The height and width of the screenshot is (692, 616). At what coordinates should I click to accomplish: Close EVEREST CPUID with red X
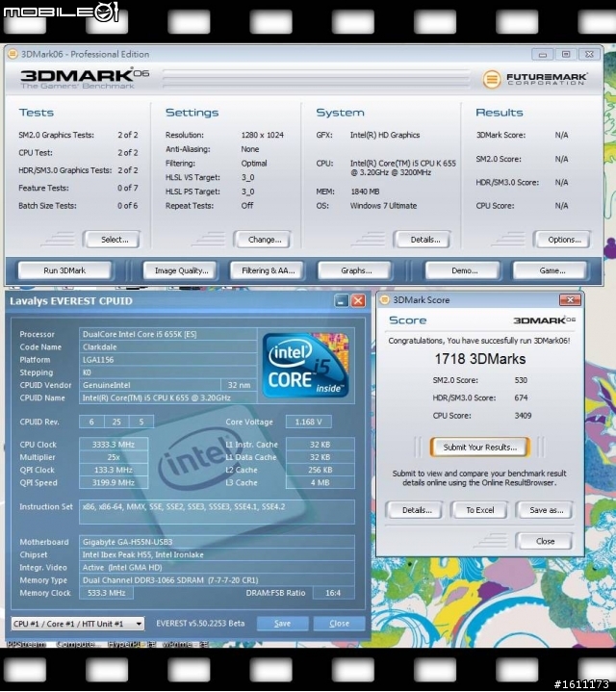(358, 301)
